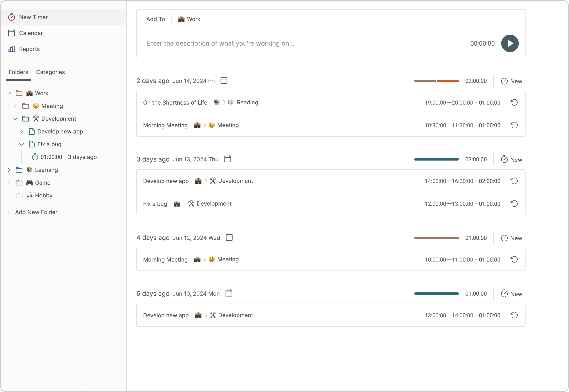Image resolution: width=569 pixels, height=392 pixels.
Task: Open Reports from the sidebar
Action: point(29,49)
